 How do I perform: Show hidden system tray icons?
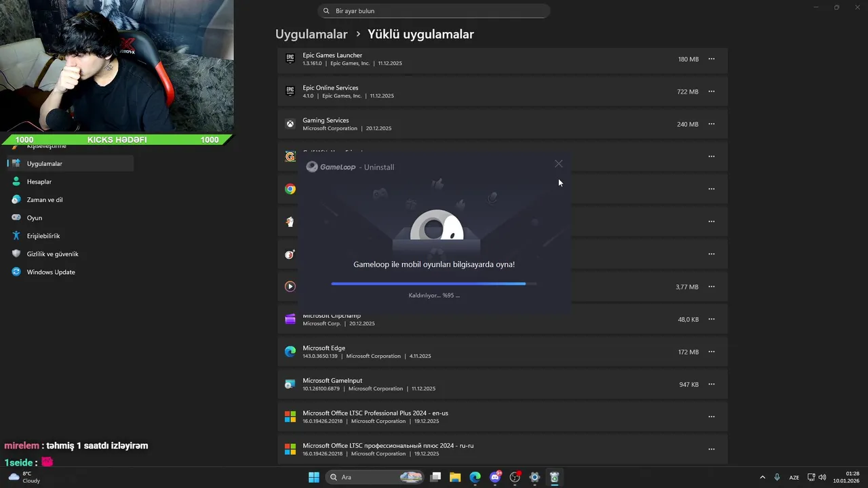[762, 477]
